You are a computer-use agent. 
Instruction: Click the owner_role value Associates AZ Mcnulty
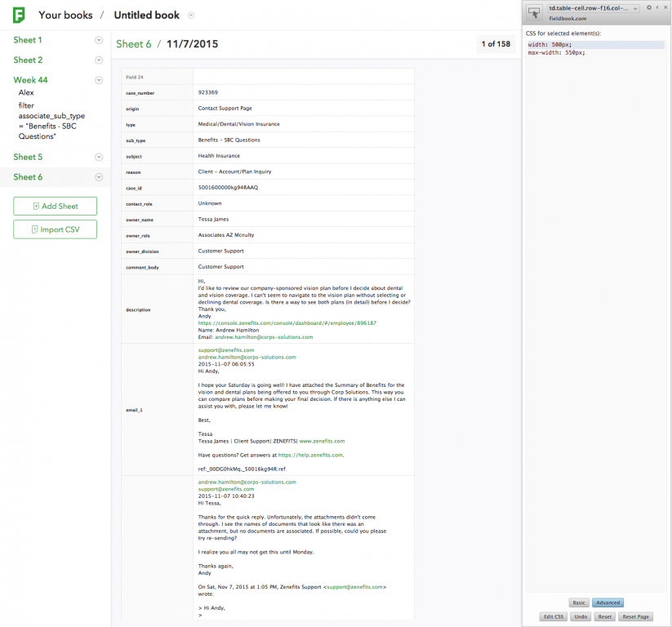tap(226, 235)
